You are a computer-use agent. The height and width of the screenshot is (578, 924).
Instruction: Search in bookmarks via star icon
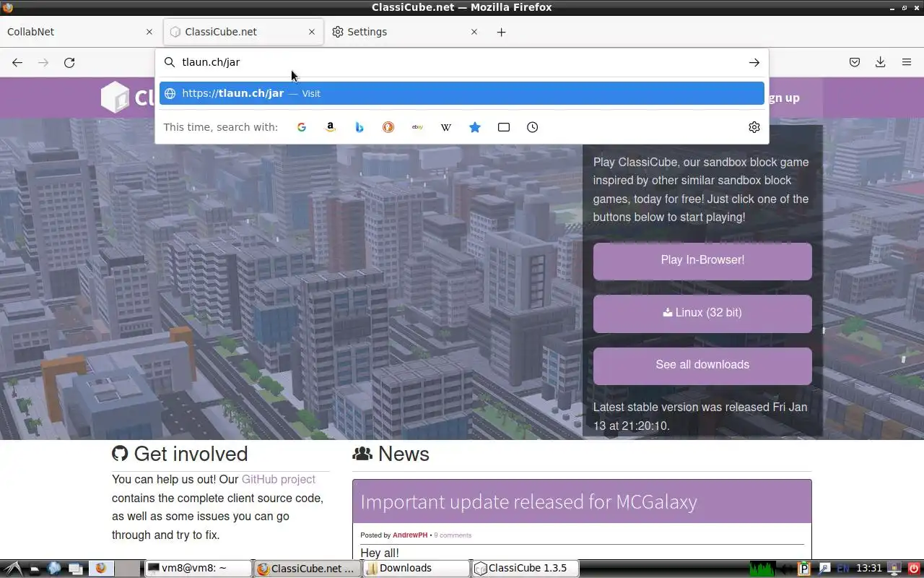click(x=475, y=127)
